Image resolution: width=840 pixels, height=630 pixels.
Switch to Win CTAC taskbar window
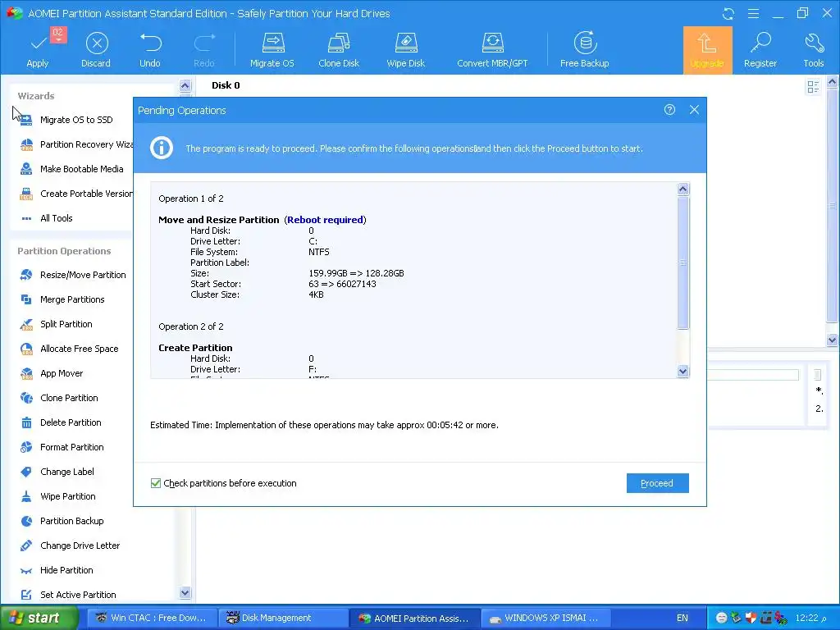tap(151, 618)
